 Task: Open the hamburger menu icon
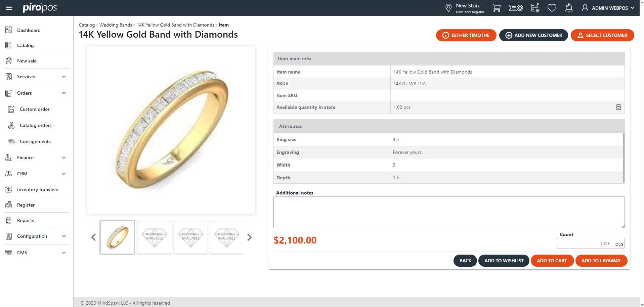tap(9, 8)
